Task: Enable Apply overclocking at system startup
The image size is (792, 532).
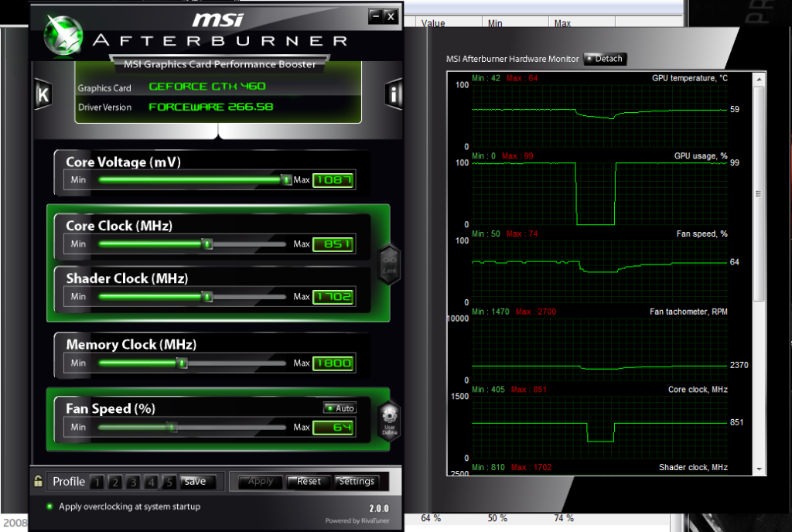Action: tap(50, 506)
